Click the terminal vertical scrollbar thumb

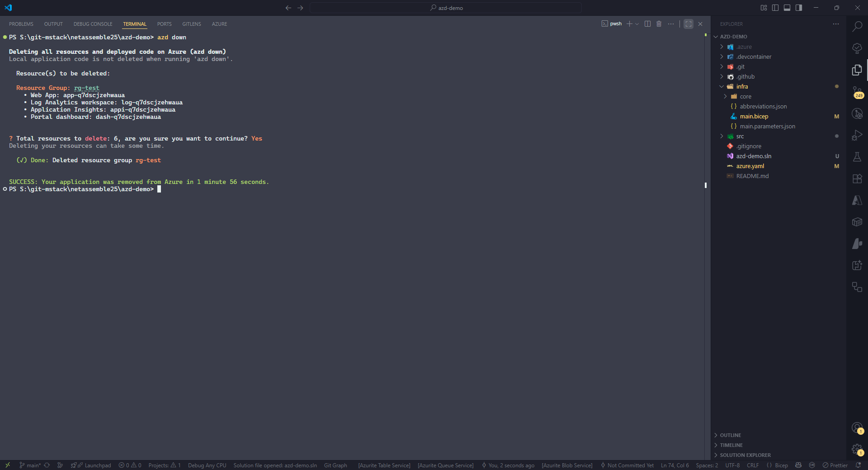tap(706, 185)
